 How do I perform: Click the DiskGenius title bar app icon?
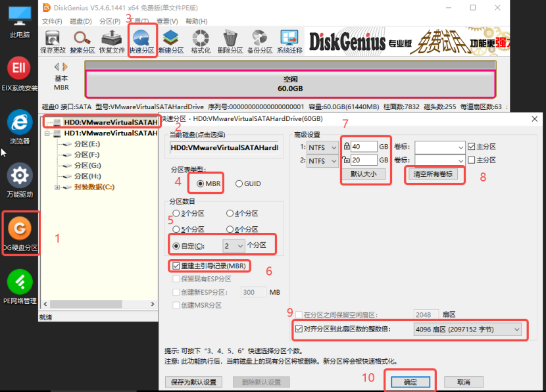(46, 8)
